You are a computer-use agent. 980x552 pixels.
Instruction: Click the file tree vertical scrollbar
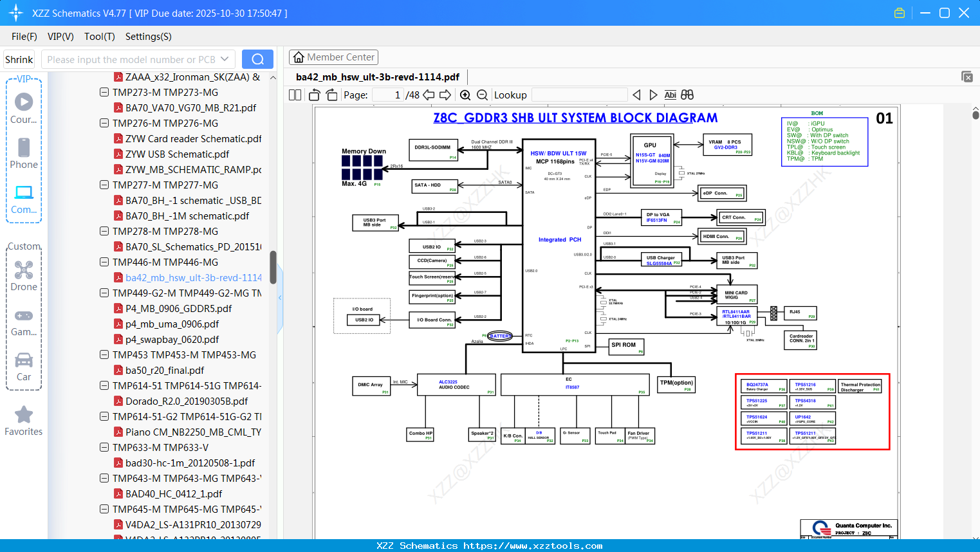click(x=273, y=267)
